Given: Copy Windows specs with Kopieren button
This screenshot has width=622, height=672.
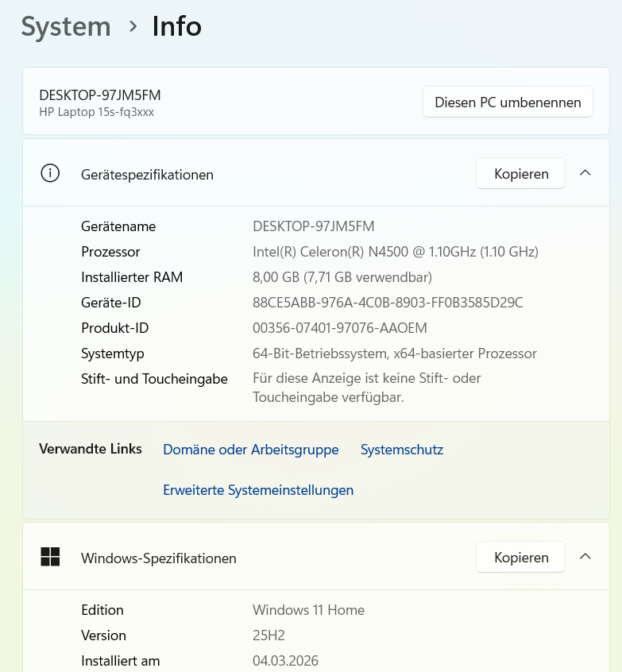Looking at the screenshot, I should pyautogui.click(x=520, y=557).
